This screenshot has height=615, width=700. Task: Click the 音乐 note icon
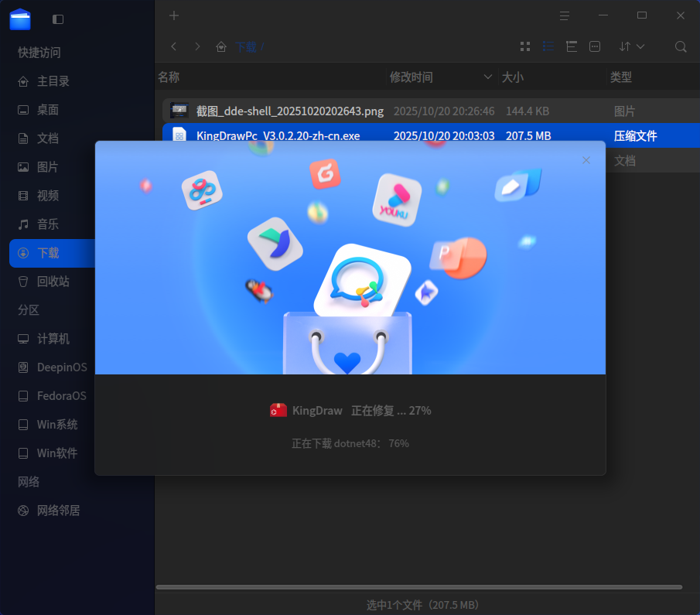pos(23,224)
